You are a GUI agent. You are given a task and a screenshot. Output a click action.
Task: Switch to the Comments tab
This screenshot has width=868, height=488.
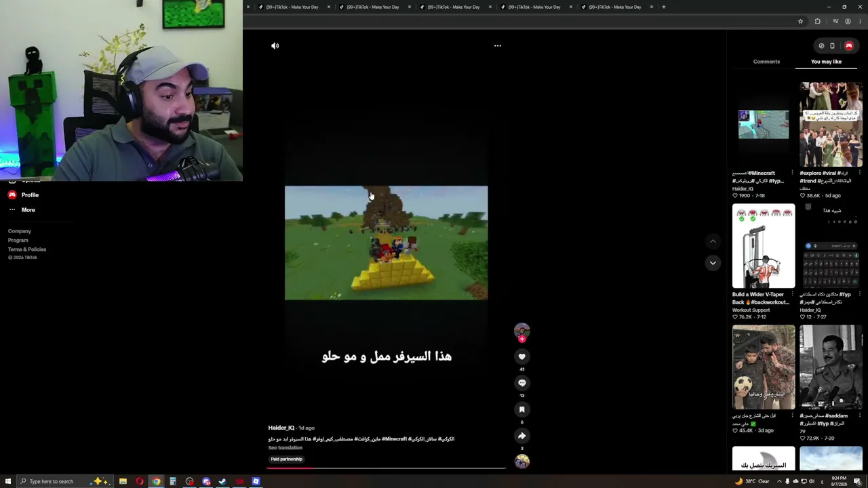tap(766, 62)
